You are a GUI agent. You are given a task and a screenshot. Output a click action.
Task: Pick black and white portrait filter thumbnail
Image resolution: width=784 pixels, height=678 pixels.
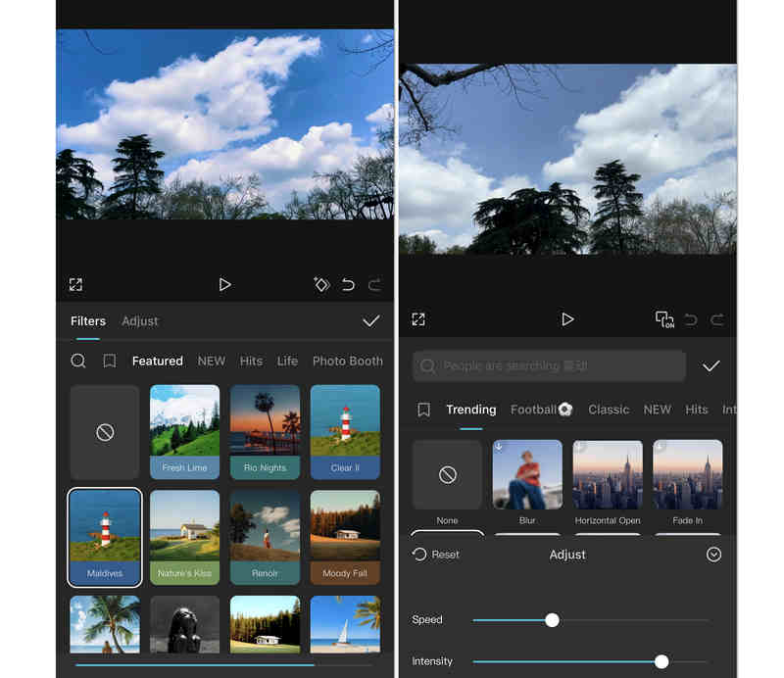click(184, 624)
